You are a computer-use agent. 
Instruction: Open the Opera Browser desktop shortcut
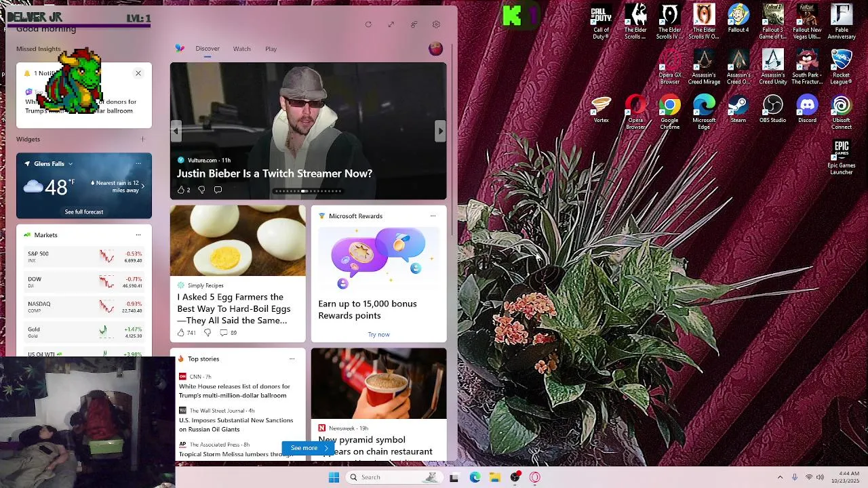(x=635, y=113)
